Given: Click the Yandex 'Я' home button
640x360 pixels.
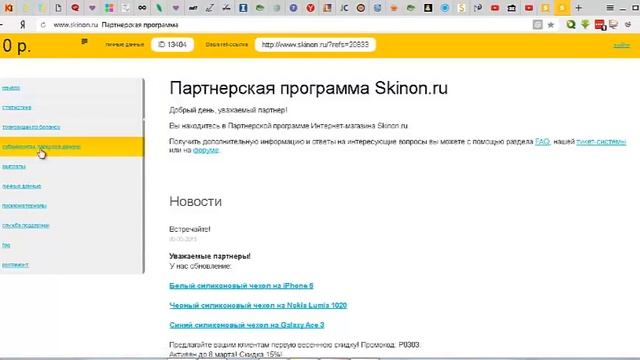Looking at the screenshot, I should 22,25.
